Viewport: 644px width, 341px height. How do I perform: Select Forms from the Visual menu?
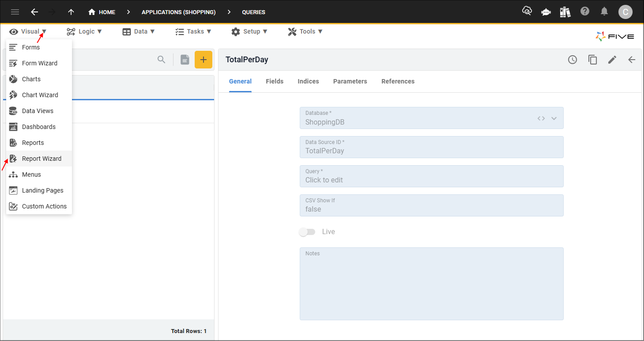(39, 47)
